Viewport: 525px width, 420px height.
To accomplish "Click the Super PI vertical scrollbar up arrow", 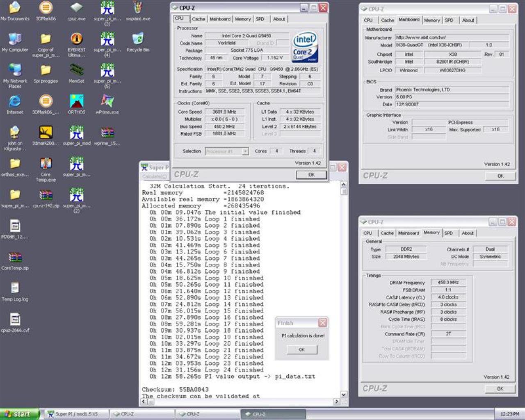I will tap(344, 184).
